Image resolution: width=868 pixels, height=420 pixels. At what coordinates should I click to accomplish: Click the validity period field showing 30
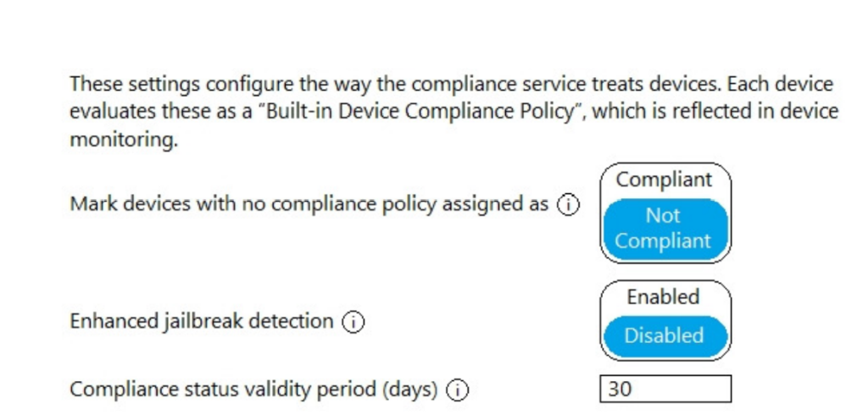coord(665,389)
